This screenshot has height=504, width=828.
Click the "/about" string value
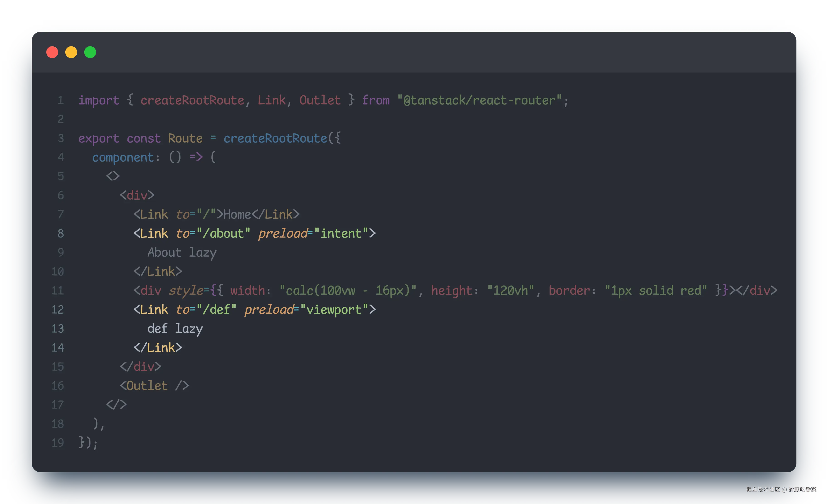223,233
